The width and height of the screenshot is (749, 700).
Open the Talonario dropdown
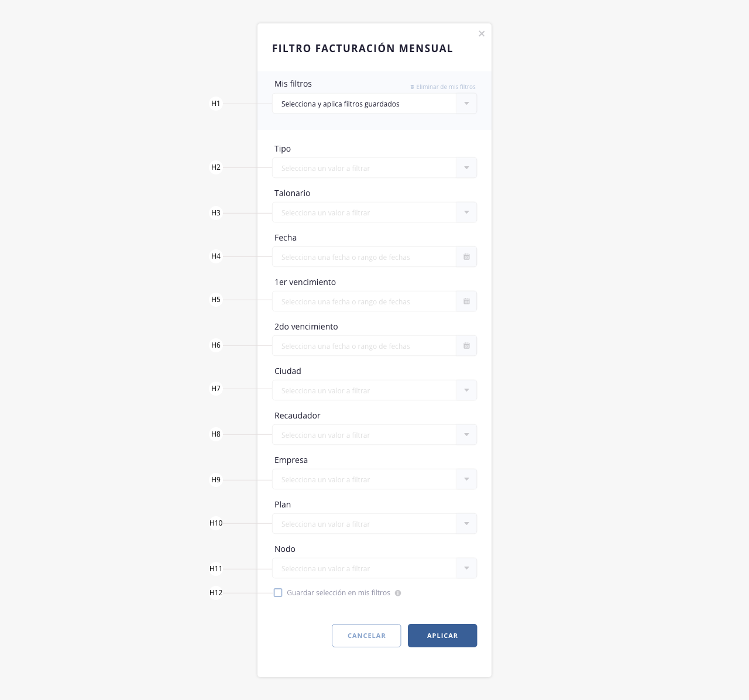(x=374, y=212)
